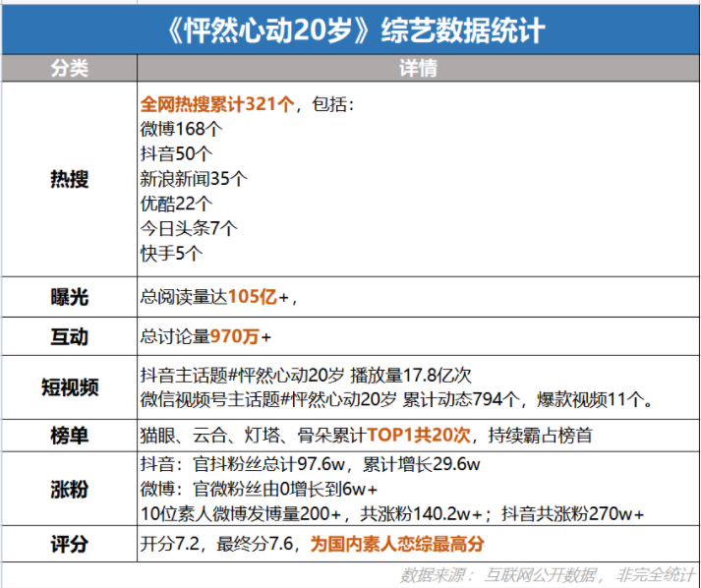This screenshot has height=588, width=701.
Task: Click the line 抖音50个
Action: (x=176, y=153)
